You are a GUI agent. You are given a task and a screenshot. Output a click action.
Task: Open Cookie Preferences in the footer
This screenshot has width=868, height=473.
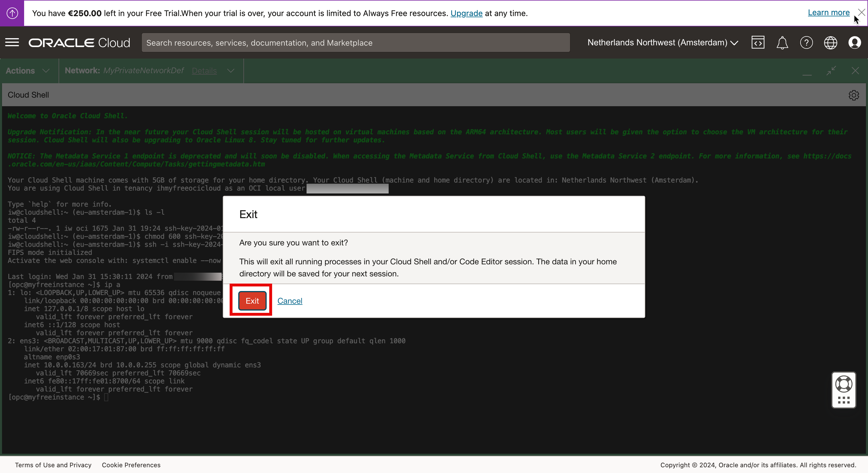coord(131,465)
